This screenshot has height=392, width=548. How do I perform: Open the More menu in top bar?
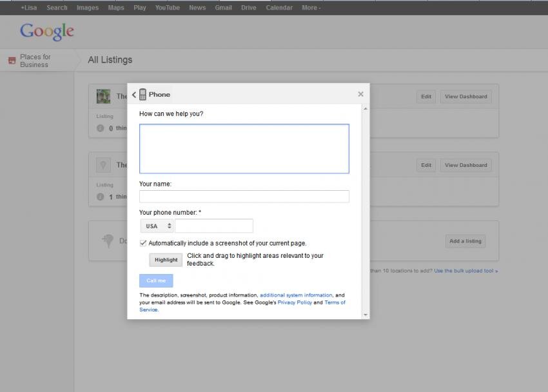(x=311, y=8)
